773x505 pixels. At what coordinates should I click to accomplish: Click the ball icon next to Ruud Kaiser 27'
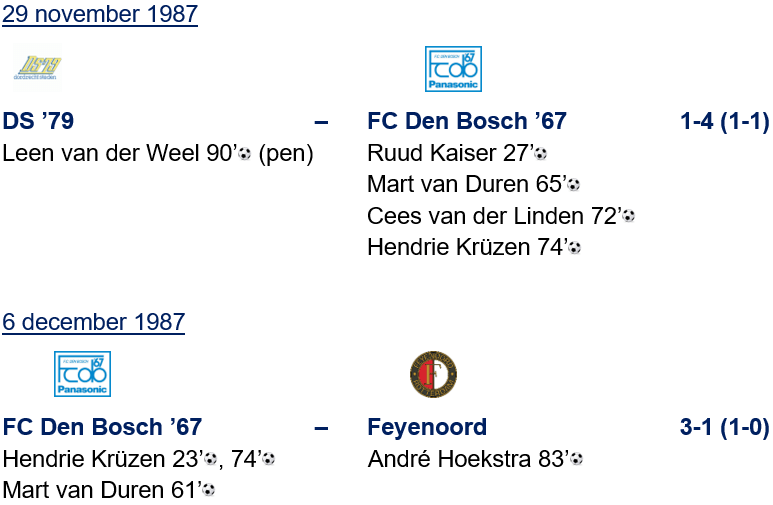click(x=540, y=155)
